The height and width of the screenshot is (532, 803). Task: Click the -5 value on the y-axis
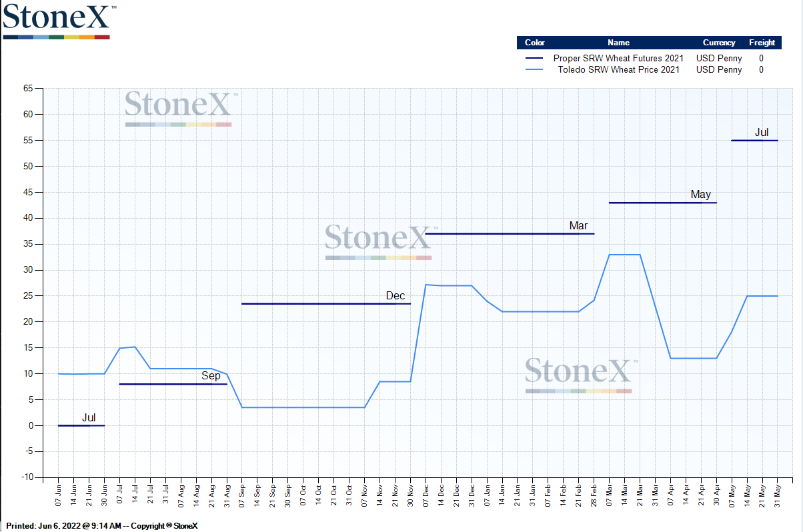[29, 451]
